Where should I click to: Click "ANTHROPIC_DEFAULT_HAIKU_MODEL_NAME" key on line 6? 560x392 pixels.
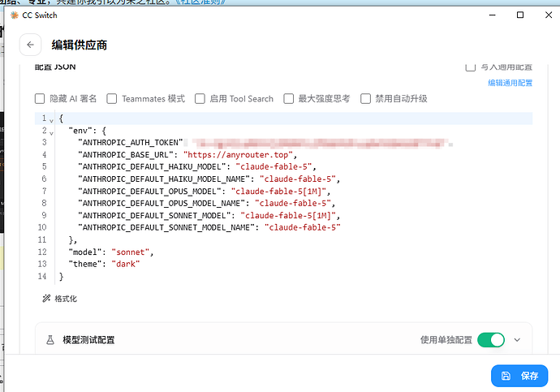tap(164, 179)
